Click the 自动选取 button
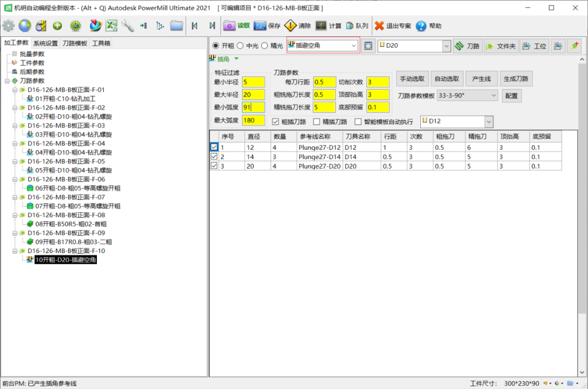The image size is (588, 389). (446, 79)
